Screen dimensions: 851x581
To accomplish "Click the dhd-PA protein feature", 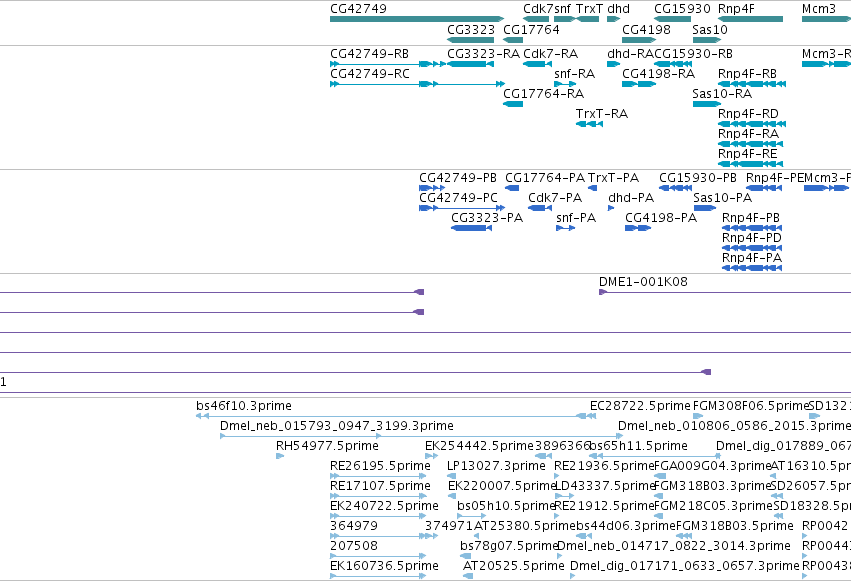I will point(611,208).
